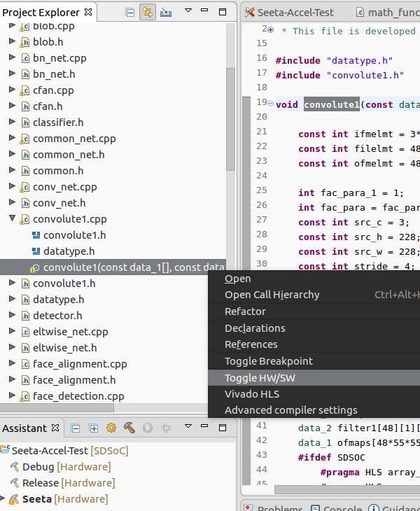The height and width of the screenshot is (511, 420).
Task: Expand conv_net.cpp tree node
Action: tap(12, 186)
